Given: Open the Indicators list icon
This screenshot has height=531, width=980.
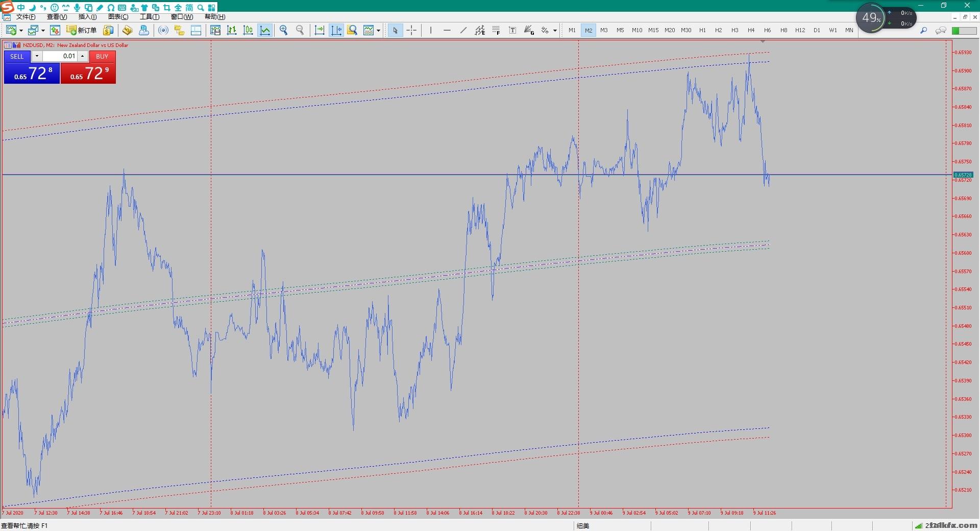Looking at the screenshot, I should click(x=352, y=31).
